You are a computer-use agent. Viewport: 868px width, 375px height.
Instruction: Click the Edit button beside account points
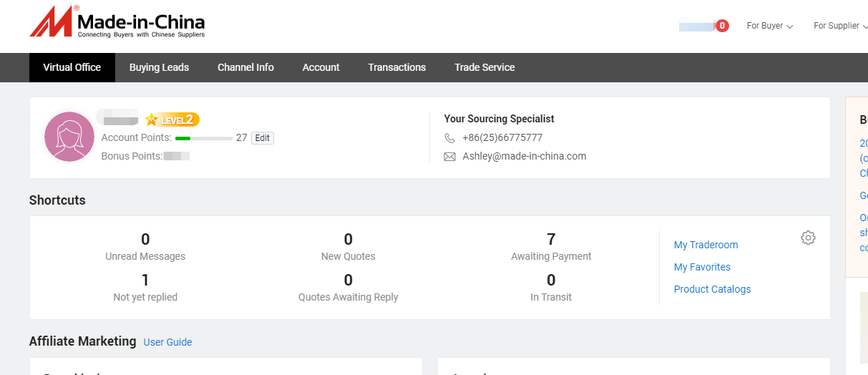click(x=263, y=138)
